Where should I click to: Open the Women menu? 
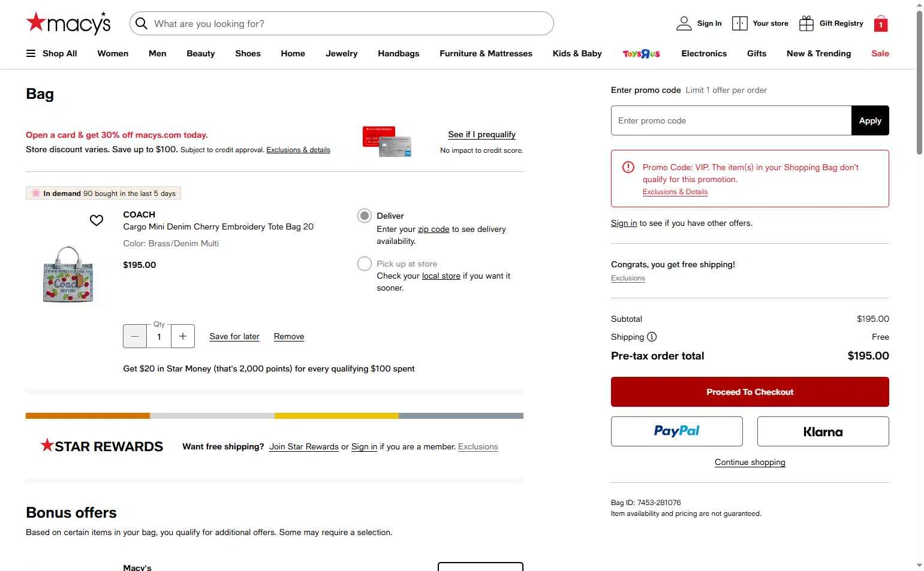pos(113,53)
